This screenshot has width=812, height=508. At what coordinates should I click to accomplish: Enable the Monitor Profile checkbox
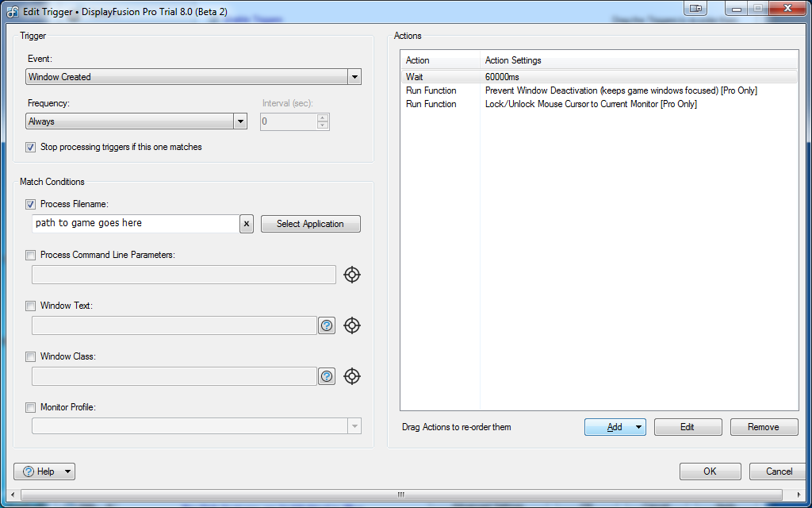point(31,407)
